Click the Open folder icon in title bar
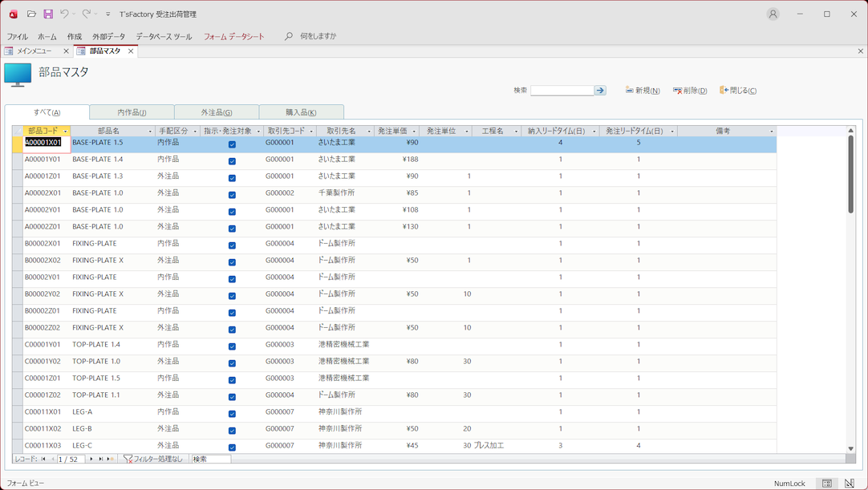The width and height of the screenshot is (868, 490). [x=31, y=14]
